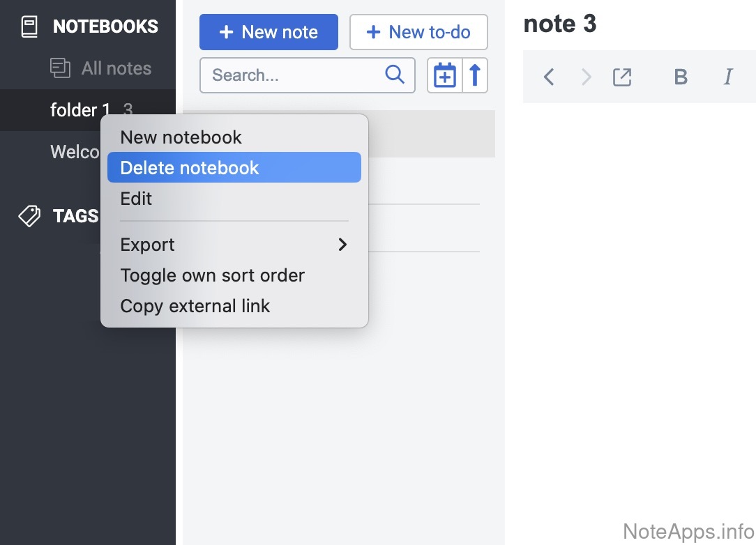Toggle sort order field calendar button

[x=445, y=75]
